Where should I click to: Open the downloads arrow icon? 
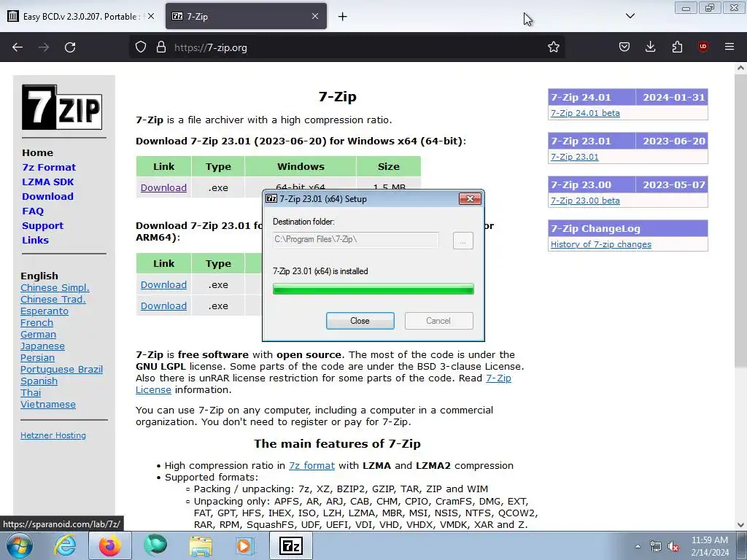650,47
